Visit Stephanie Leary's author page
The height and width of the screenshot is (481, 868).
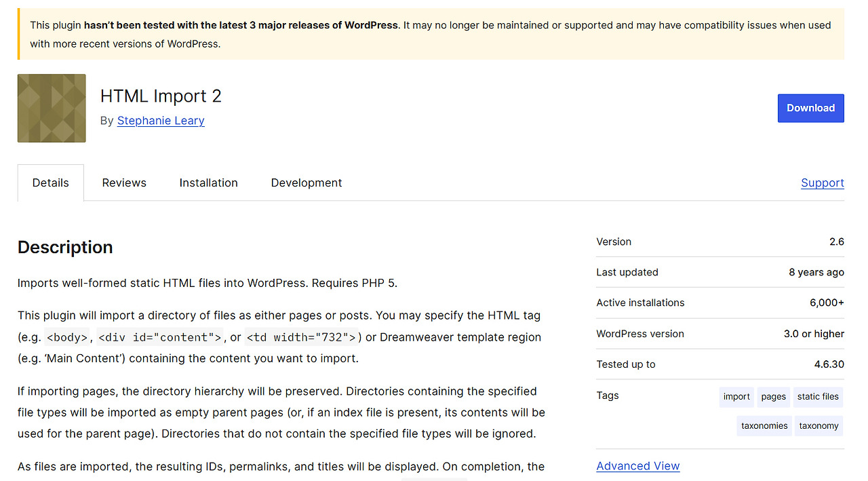coord(161,120)
